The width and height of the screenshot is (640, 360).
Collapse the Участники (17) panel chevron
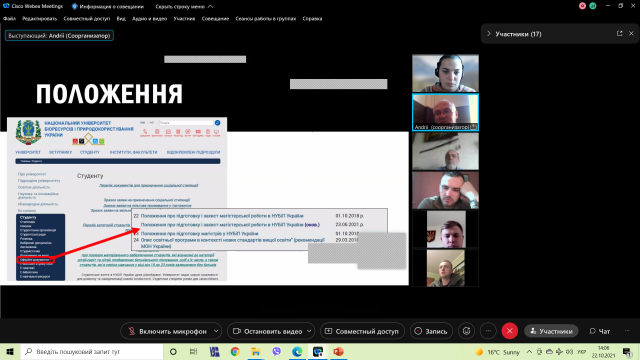point(489,34)
